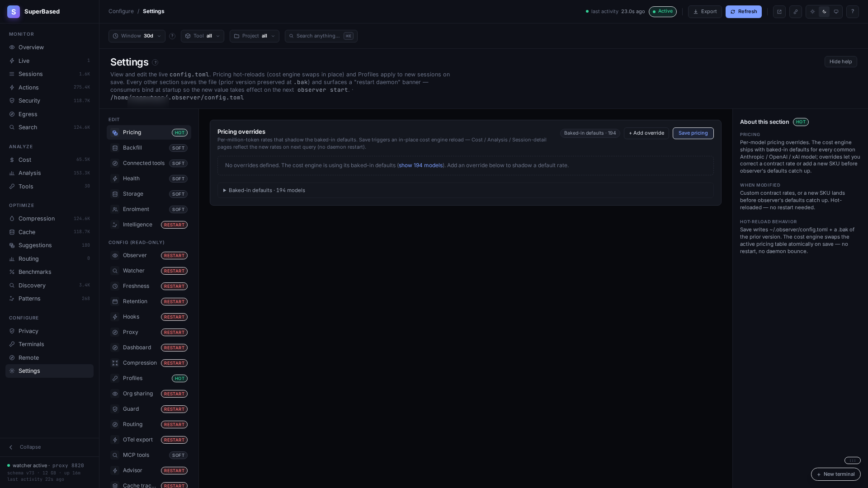Click the Watcher magnifier icon
This screenshot has width=868, height=488.
point(115,271)
